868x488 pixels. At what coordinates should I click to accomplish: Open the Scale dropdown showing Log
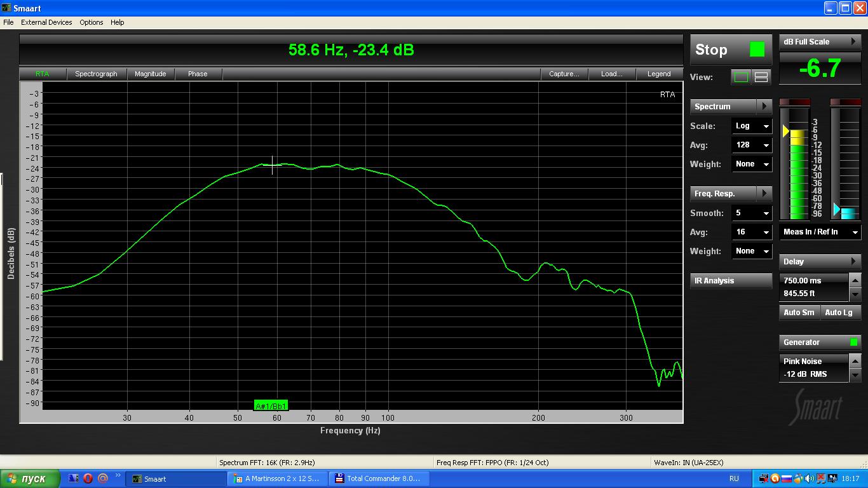coord(752,126)
